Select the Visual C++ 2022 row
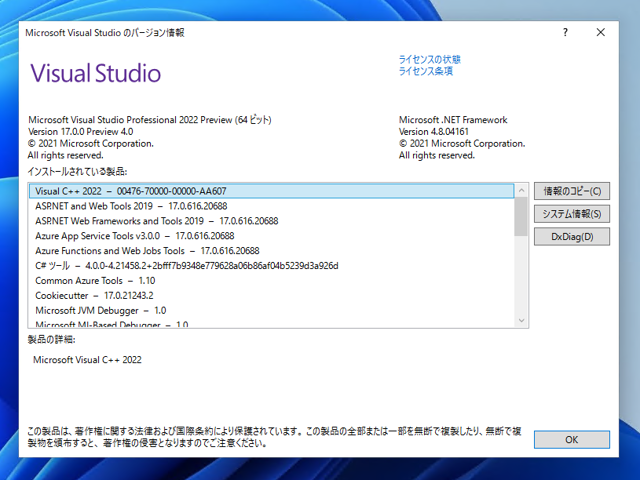 point(271,191)
